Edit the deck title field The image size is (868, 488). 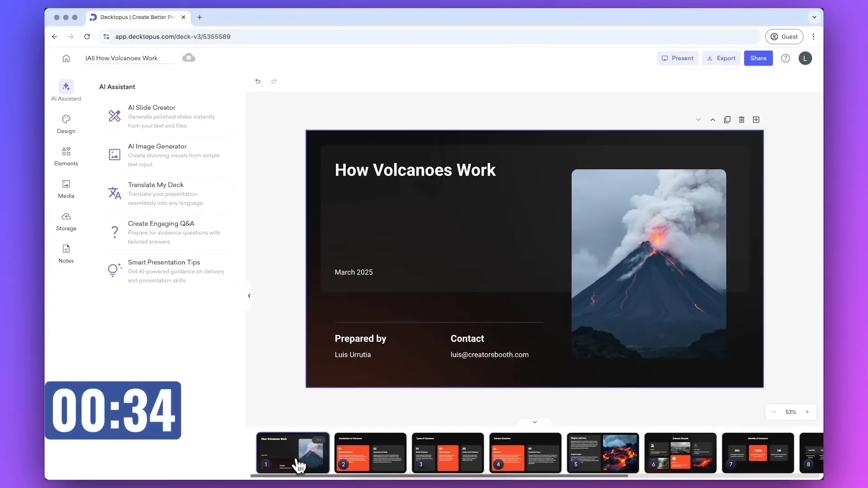pos(129,58)
